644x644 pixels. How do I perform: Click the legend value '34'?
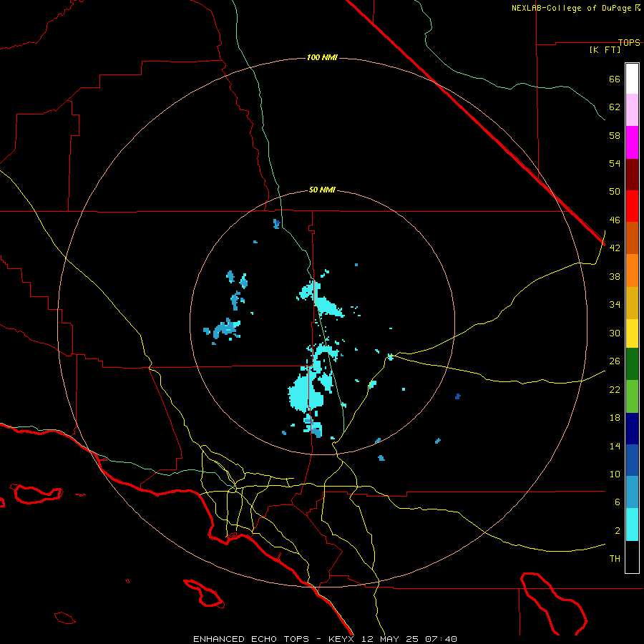click(x=615, y=305)
